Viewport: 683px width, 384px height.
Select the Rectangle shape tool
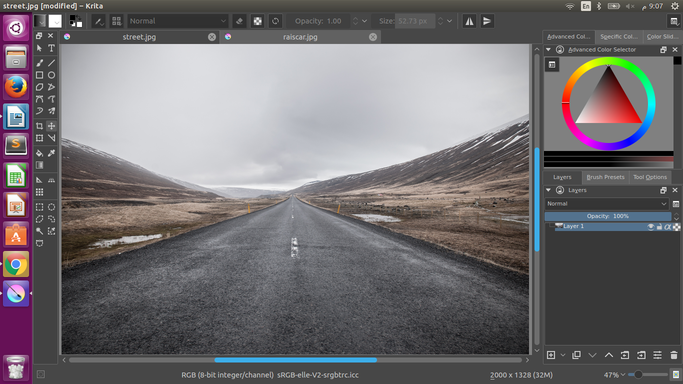pyautogui.click(x=39, y=75)
